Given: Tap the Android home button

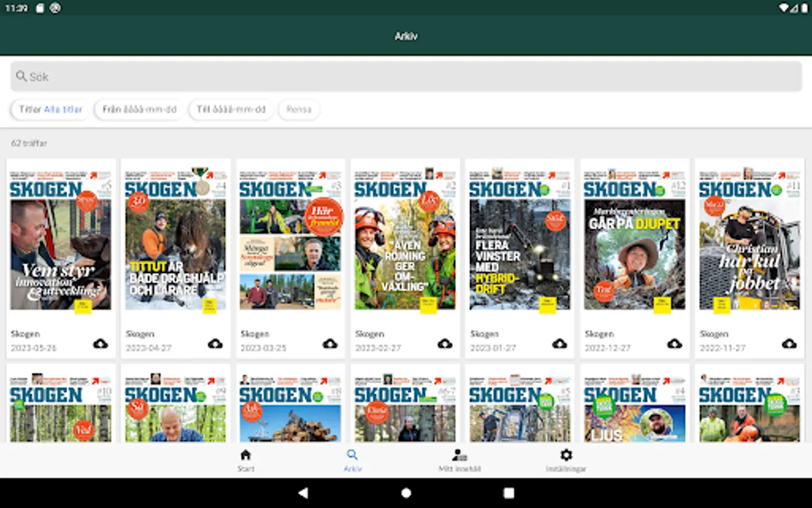Looking at the screenshot, I should [406, 493].
